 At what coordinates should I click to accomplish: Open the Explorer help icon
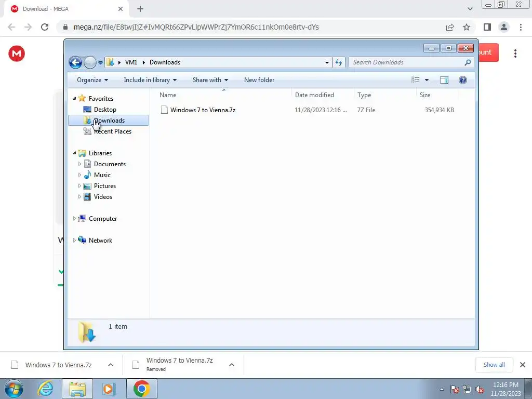[x=463, y=80]
